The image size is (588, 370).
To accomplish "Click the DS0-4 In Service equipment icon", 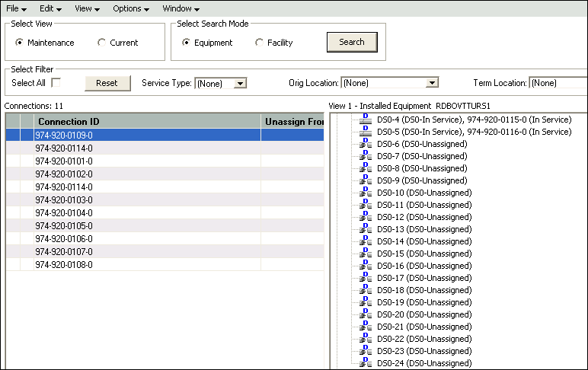I will (366, 120).
